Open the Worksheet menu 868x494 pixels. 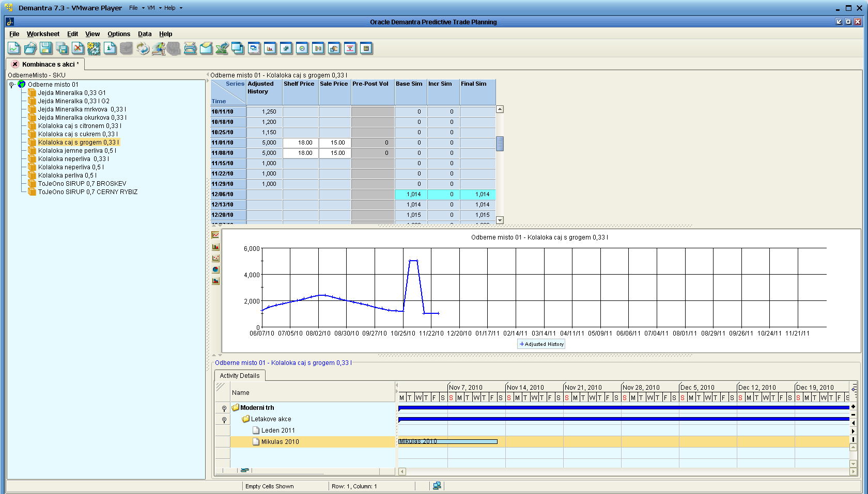(43, 34)
